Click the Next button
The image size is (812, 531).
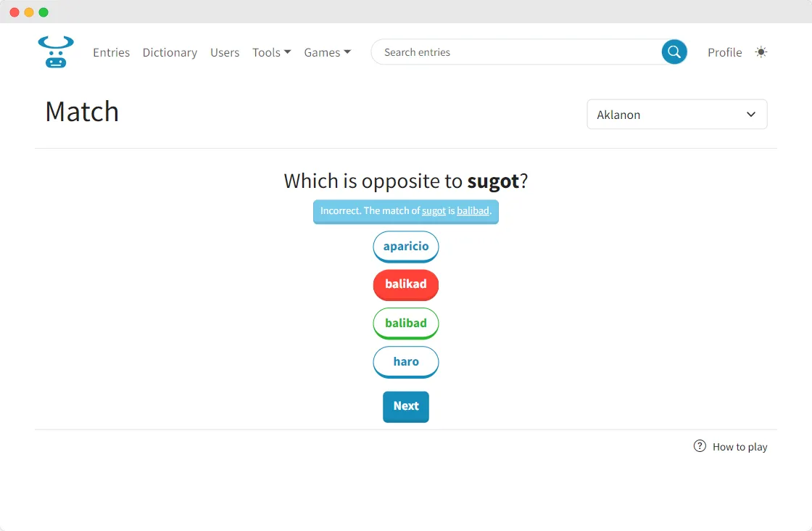pos(405,407)
